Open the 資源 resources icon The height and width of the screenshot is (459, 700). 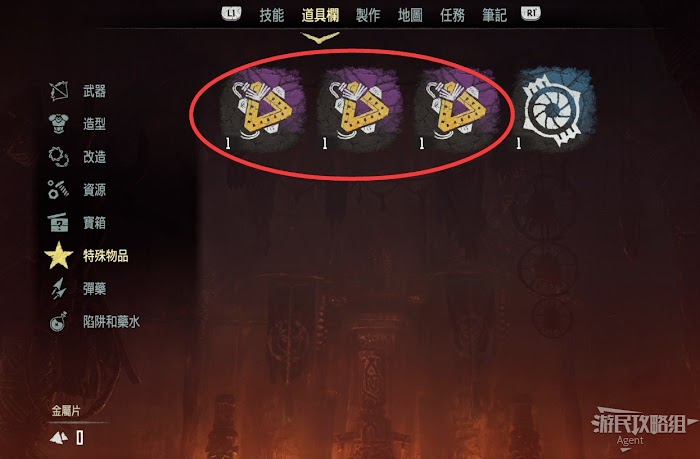click(58, 189)
